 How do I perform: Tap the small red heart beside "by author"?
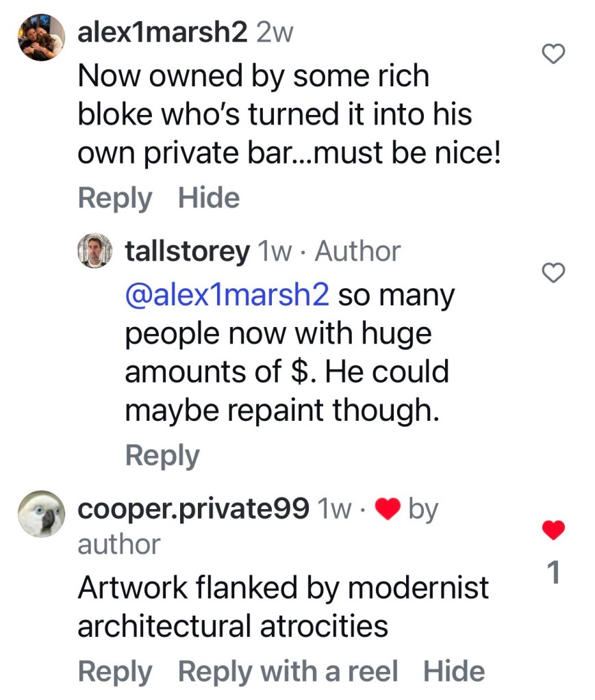(389, 510)
